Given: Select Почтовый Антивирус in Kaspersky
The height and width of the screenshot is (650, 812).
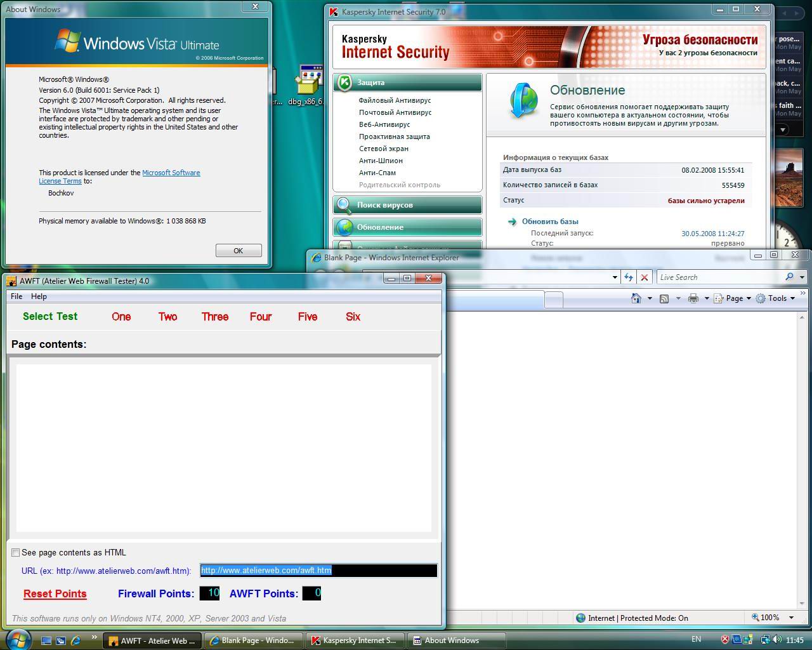Looking at the screenshot, I should (395, 112).
